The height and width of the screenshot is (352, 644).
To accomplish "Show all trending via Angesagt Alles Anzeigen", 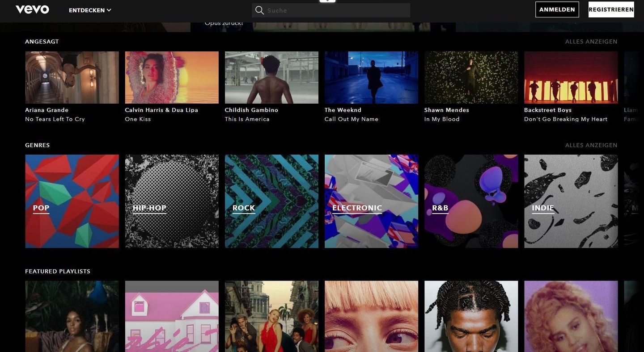I will [x=591, y=42].
